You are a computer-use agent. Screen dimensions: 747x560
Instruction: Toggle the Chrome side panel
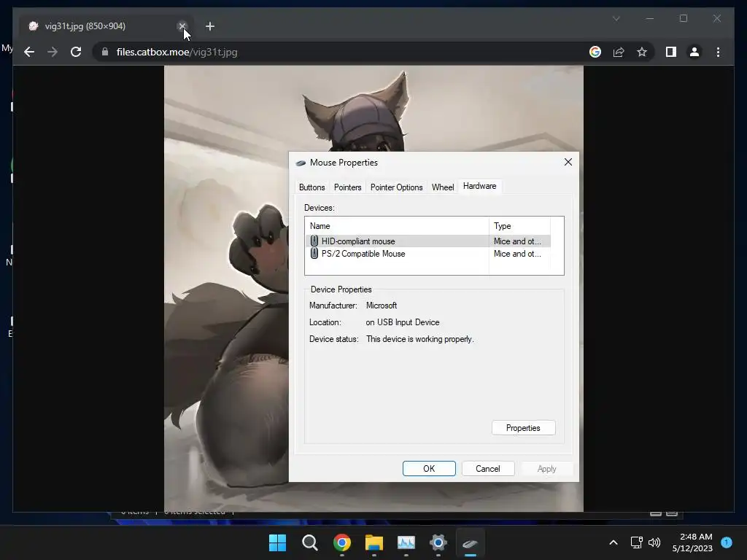[x=671, y=52]
